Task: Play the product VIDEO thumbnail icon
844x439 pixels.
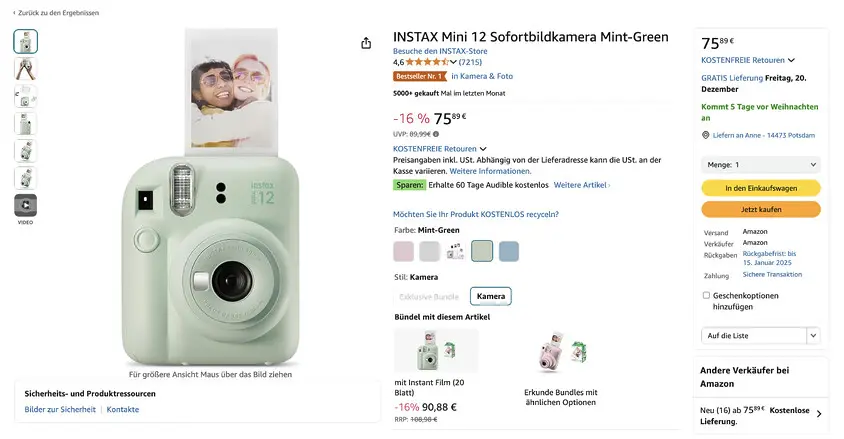Action: 25,206
